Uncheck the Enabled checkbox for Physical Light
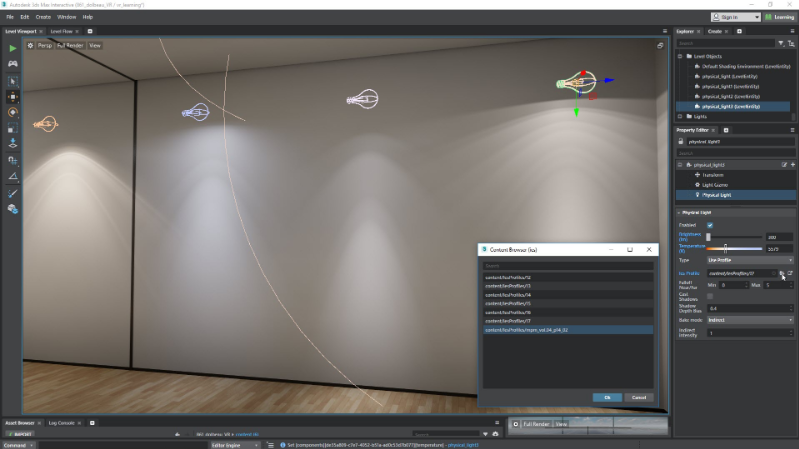The image size is (799, 449). click(711, 224)
